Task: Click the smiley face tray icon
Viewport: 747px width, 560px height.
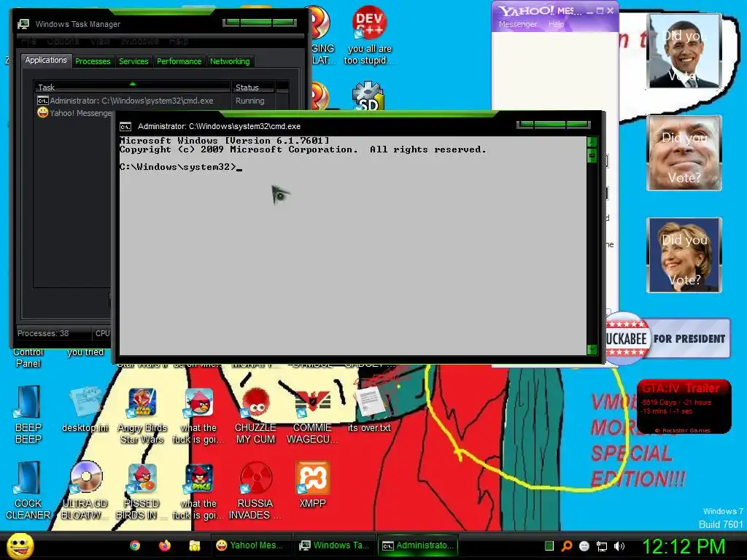Action: [x=584, y=546]
